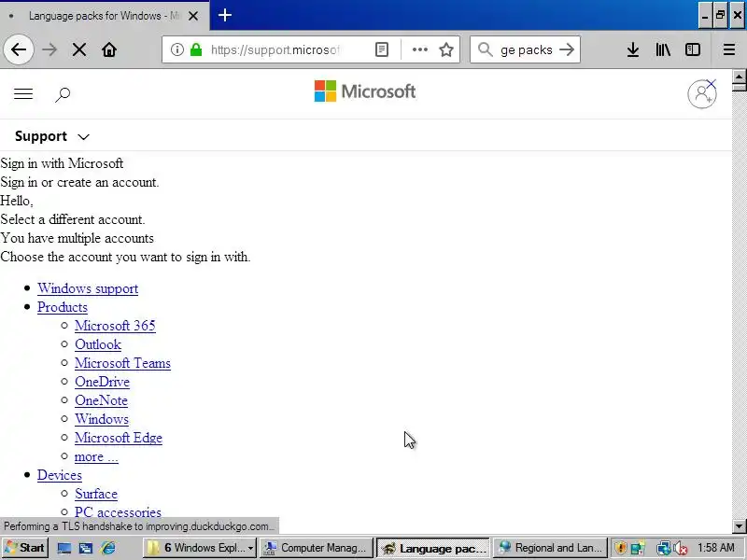Image resolution: width=747 pixels, height=560 pixels.
Task: Open Microsoft site hamburger navigation
Action: (22, 94)
